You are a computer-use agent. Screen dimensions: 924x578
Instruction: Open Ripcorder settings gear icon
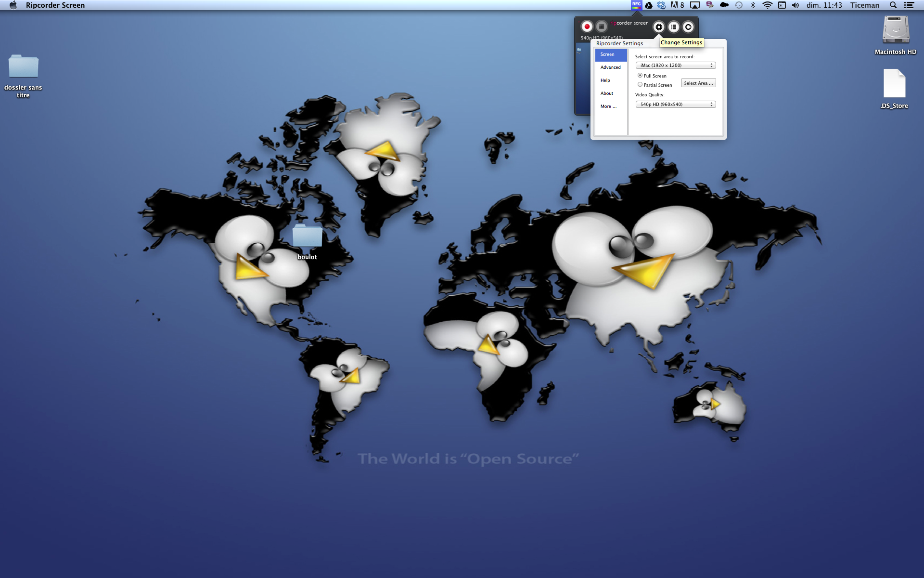[x=659, y=27]
